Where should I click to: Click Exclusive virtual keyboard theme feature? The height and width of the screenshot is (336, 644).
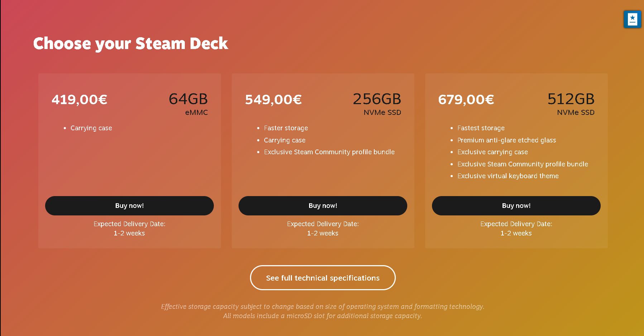click(x=508, y=176)
